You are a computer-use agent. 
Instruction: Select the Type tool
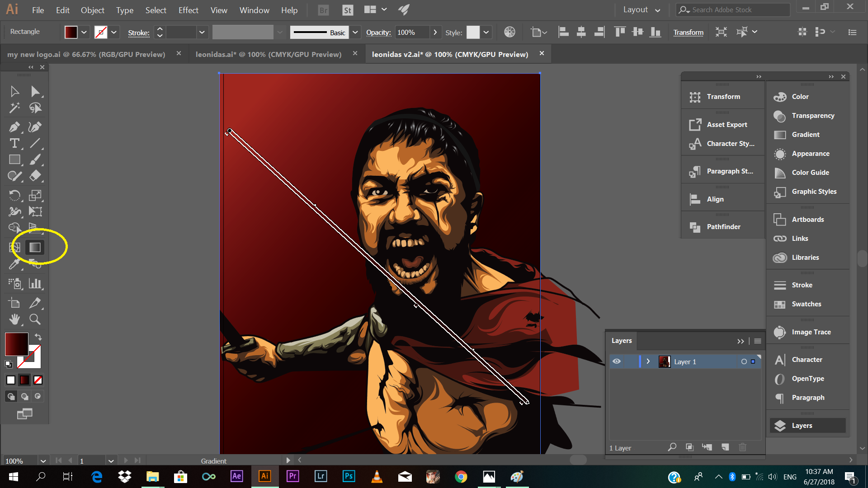(x=14, y=143)
